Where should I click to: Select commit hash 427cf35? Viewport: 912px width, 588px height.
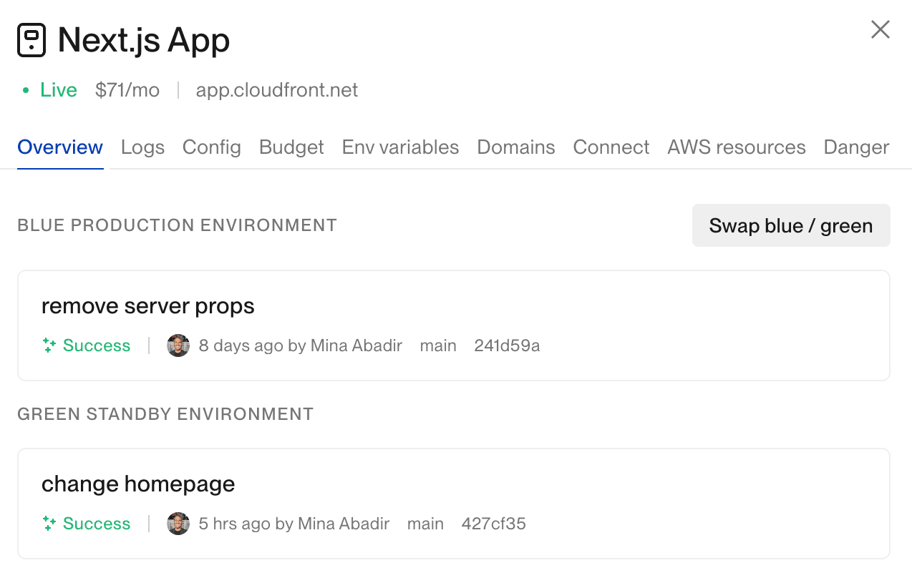tap(493, 523)
